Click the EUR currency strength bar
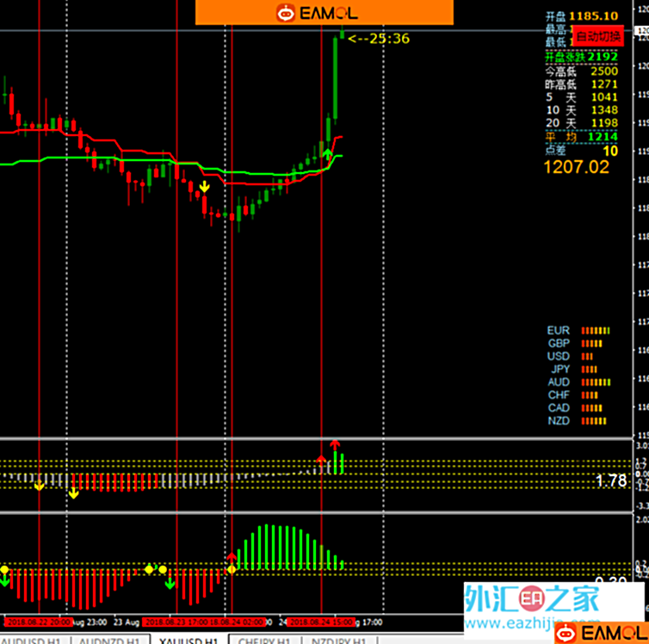This screenshot has height=644, width=649. tap(596, 330)
